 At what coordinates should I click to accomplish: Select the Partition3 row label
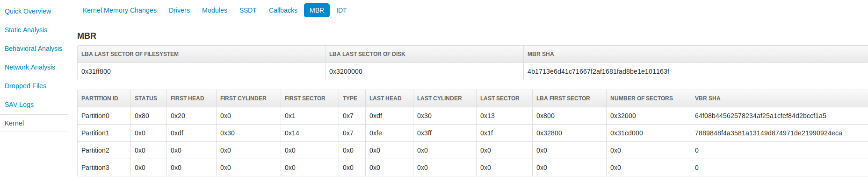tap(95, 168)
